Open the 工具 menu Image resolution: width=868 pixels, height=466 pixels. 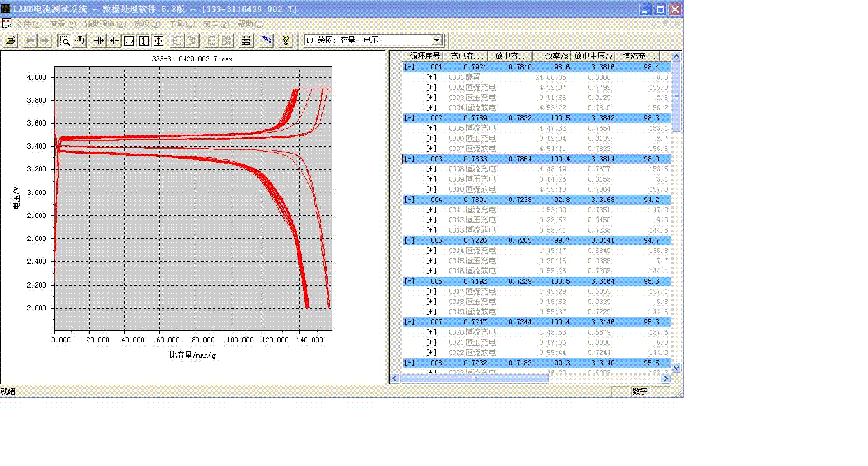coord(181,24)
